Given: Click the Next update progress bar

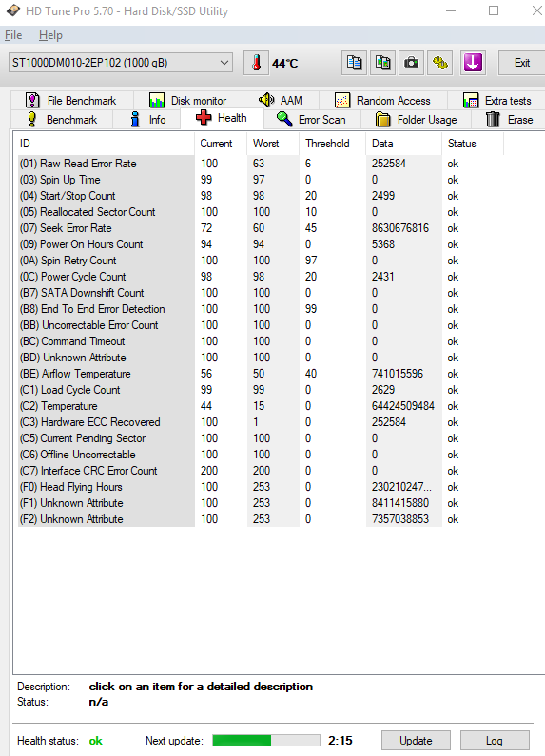Looking at the screenshot, I should pyautogui.click(x=266, y=740).
